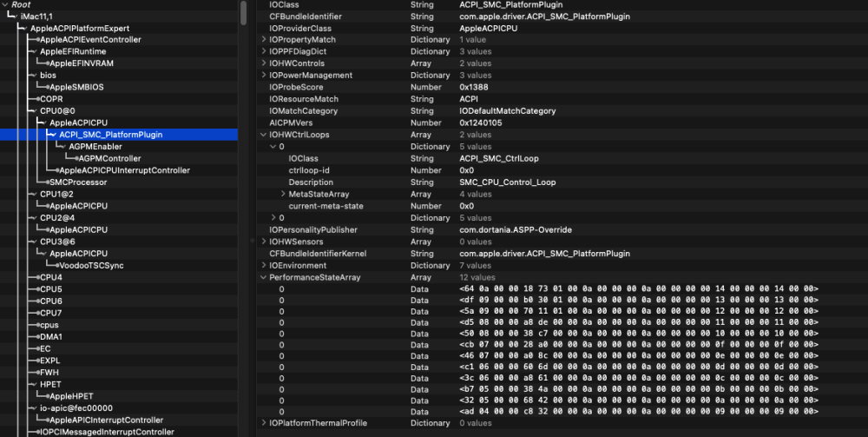The image size is (868, 437).
Task: Select the EXPL tree item
Action: [49, 361]
